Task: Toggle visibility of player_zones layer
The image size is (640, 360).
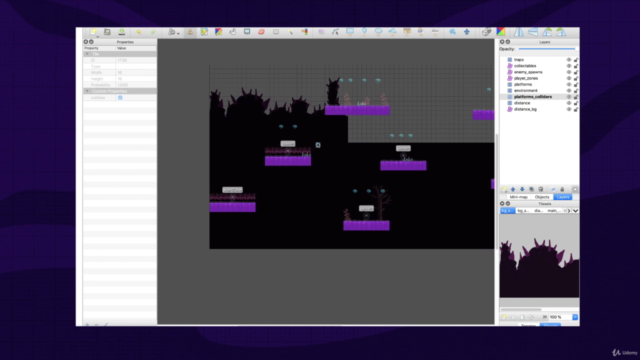Action: (x=569, y=78)
